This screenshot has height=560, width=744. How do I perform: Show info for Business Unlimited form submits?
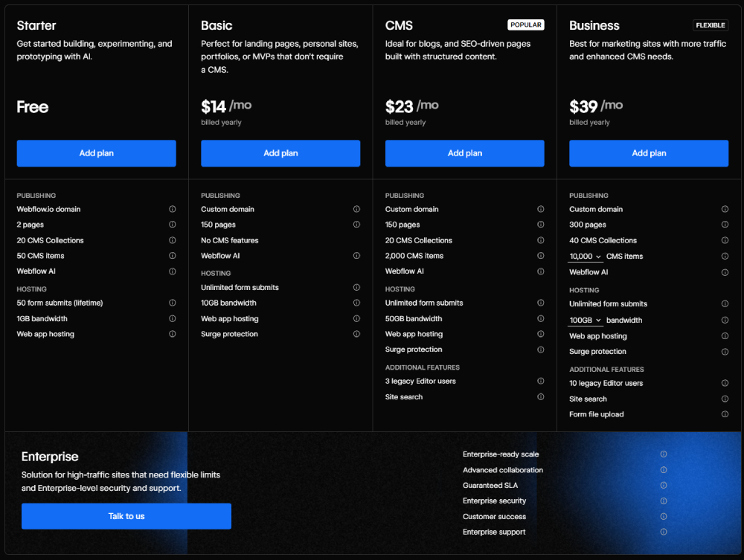pos(725,304)
